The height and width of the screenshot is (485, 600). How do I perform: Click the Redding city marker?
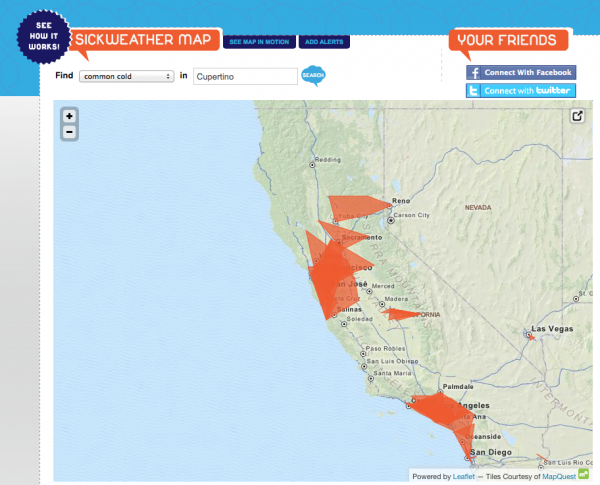click(312, 165)
